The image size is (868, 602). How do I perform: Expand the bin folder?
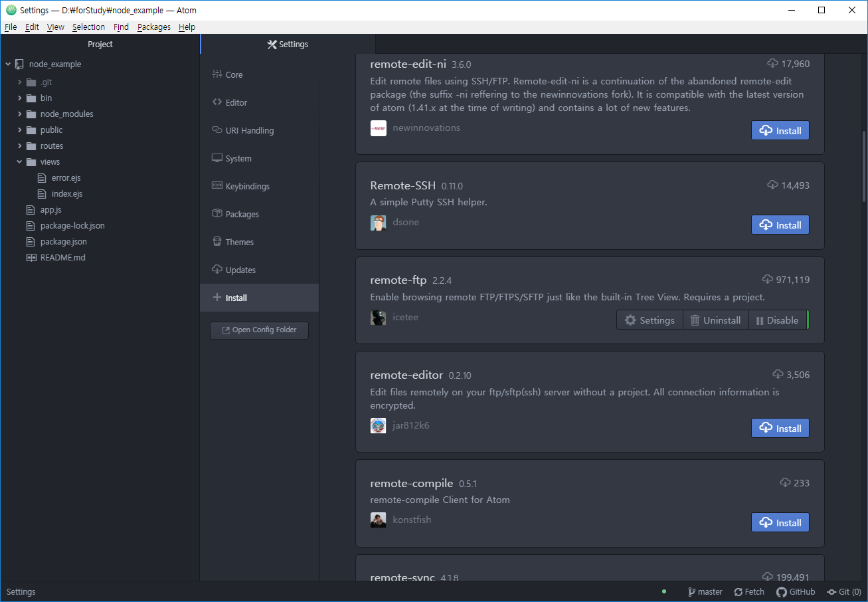click(20, 98)
